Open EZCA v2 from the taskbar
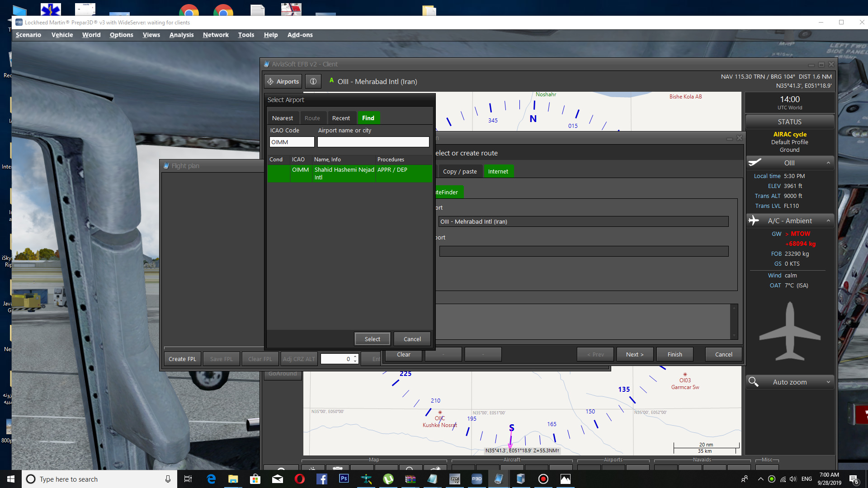Viewport: 868px width, 488px height. click(x=455, y=479)
